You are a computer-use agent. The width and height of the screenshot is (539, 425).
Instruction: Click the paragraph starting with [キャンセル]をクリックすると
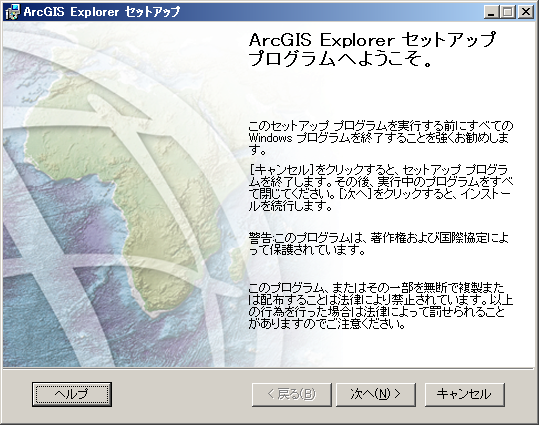[x=381, y=188]
